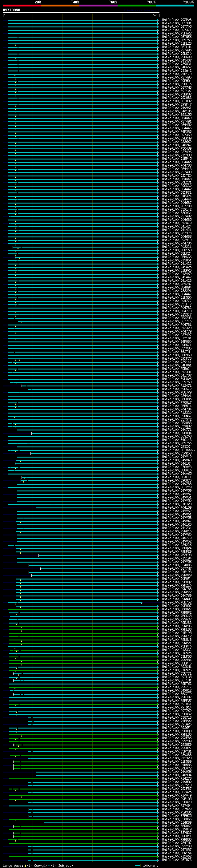
Task: Open hit UniRef100_P07371
Action: (177, 30)
